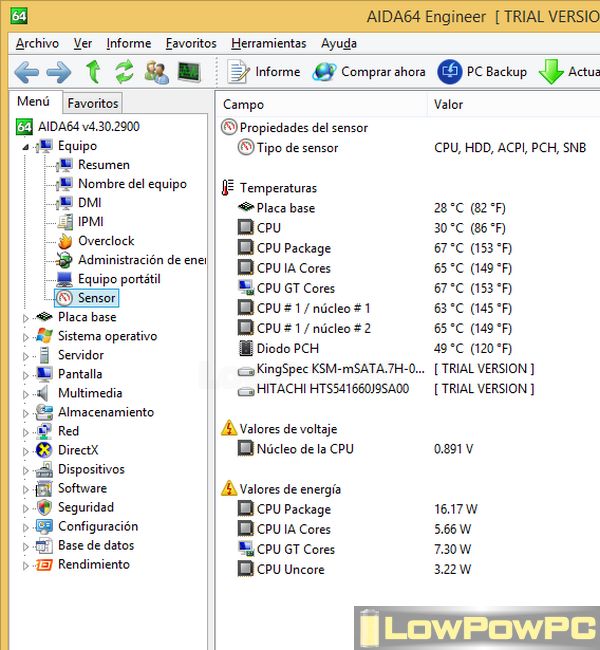This screenshot has width=600, height=650.
Task: Click the Dispositivos tree icon
Action: [44, 469]
